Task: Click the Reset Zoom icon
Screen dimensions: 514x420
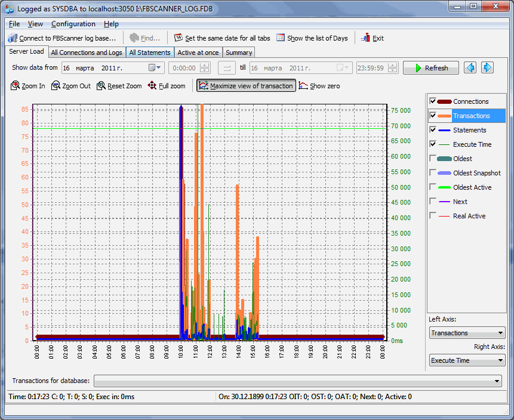Action: coord(101,86)
